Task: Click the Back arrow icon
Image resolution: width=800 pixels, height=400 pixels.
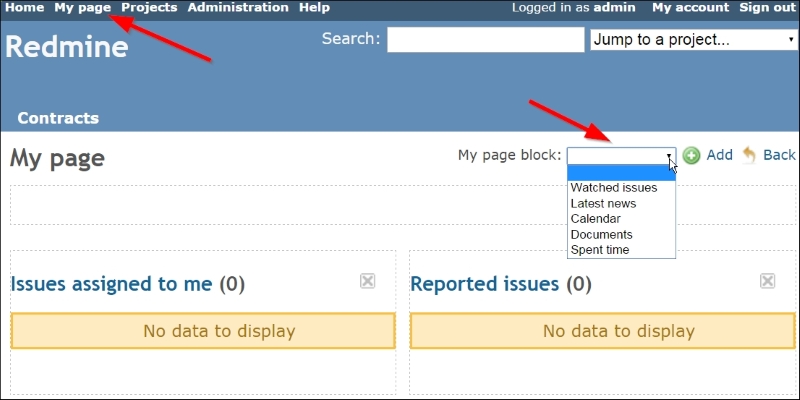Action: (x=749, y=156)
